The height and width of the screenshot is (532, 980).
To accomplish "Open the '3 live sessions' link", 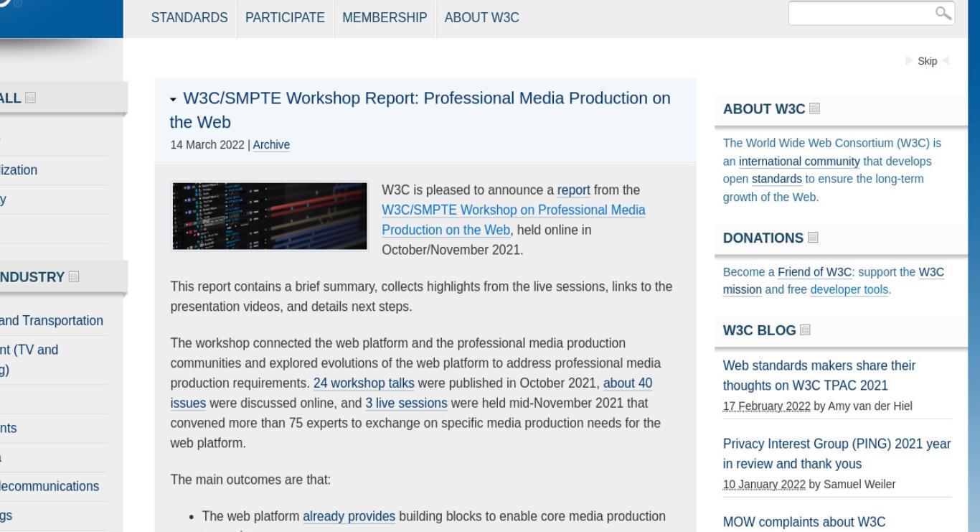I will coord(406,403).
